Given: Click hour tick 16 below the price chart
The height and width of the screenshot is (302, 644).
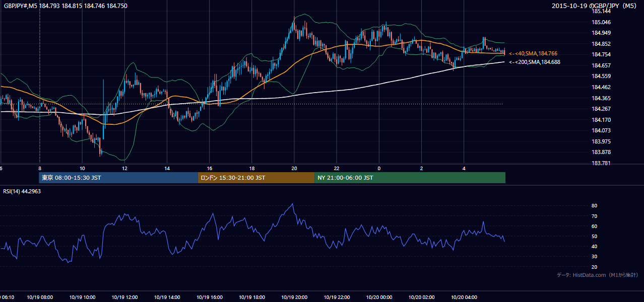Looking at the screenshot, I should [x=209, y=168].
